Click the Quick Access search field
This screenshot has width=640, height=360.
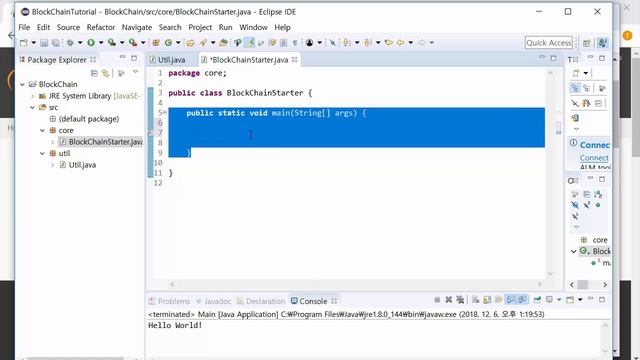tap(549, 42)
